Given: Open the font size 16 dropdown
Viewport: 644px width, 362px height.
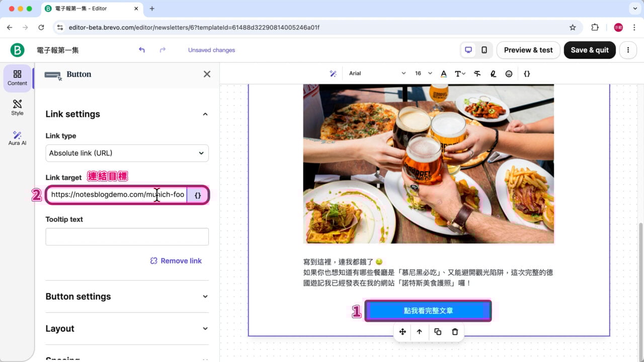Looking at the screenshot, I should coord(422,73).
